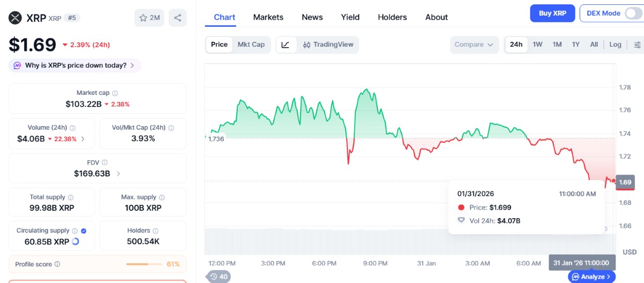Click the 99.98B XRP total supply value
644x283 pixels.
coord(52,208)
